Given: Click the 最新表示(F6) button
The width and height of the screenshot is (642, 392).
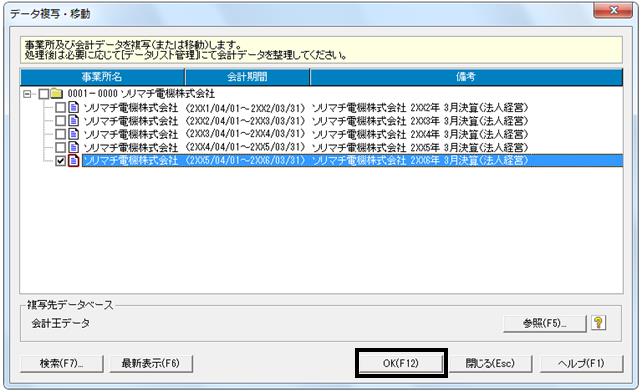Looking at the screenshot, I should pyautogui.click(x=151, y=363).
